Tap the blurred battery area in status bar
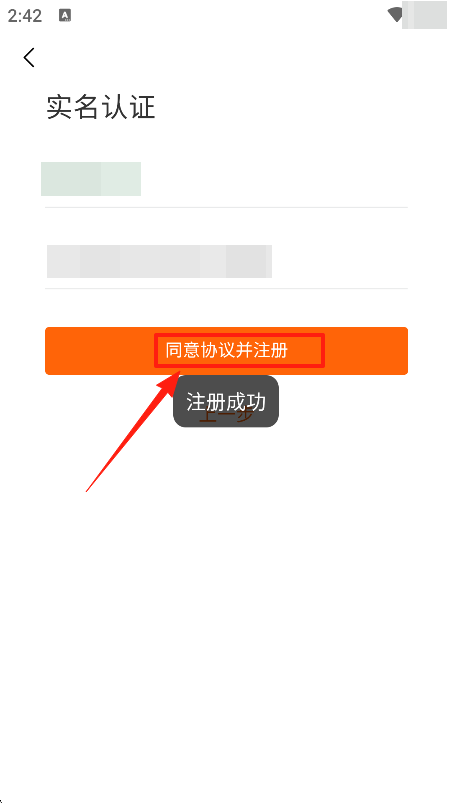Image resolution: width=452 pixels, height=803 pixels. click(x=424, y=15)
